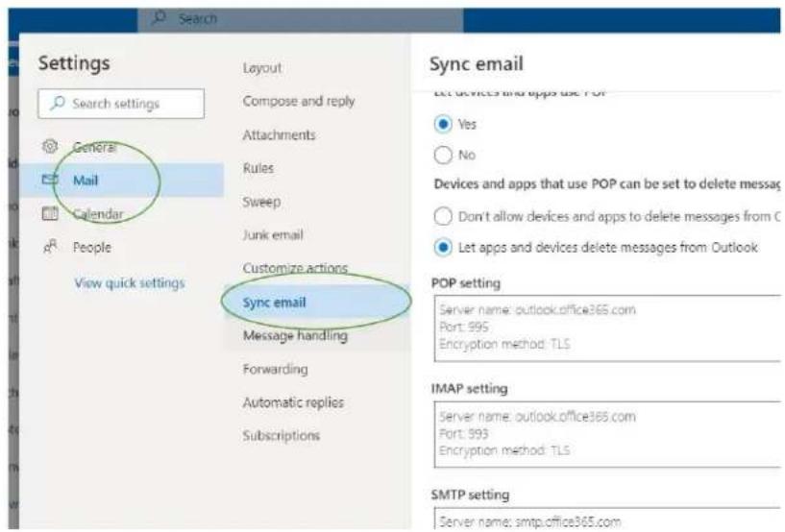This screenshot has width=785, height=532.
Task: Click the IMAP Port 993 text
Action: click(x=463, y=433)
